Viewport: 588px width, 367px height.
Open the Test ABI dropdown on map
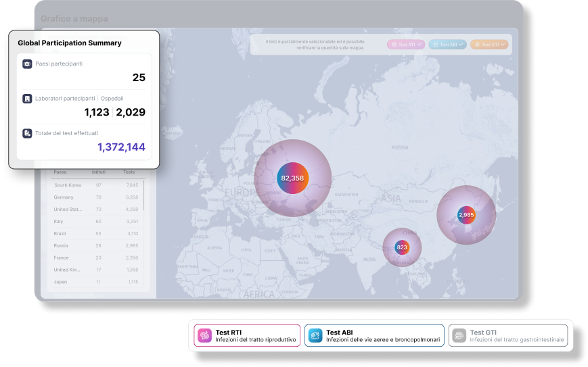coord(447,45)
